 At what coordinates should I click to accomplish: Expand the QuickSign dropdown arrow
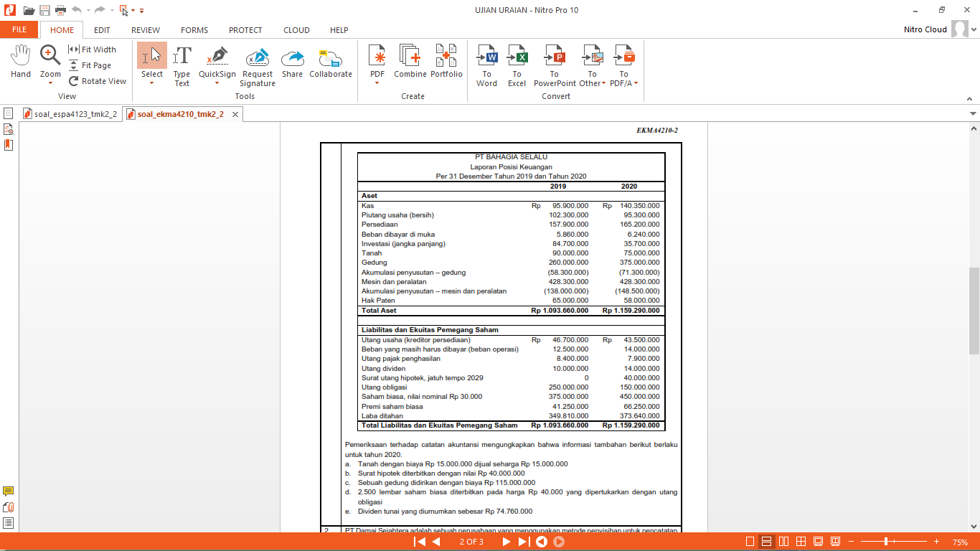pos(217,83)
